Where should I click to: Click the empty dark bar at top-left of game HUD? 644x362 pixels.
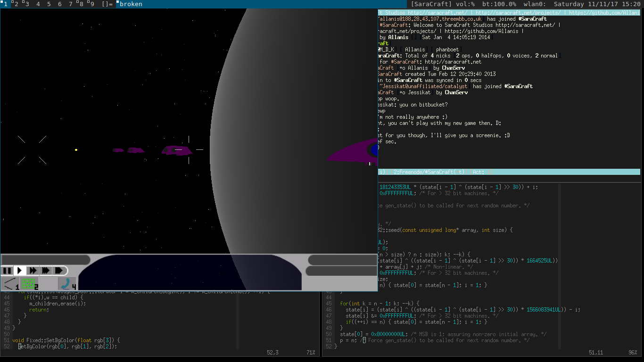(46, 260)
